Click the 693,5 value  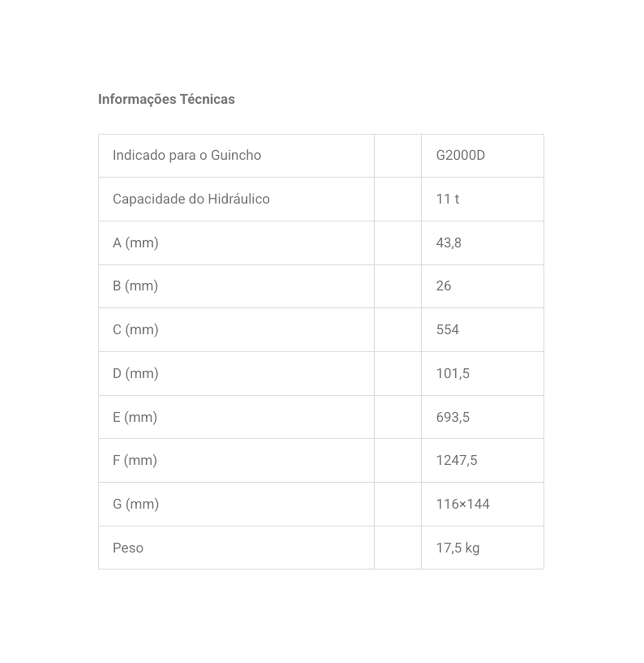click(x=453, y=417)
